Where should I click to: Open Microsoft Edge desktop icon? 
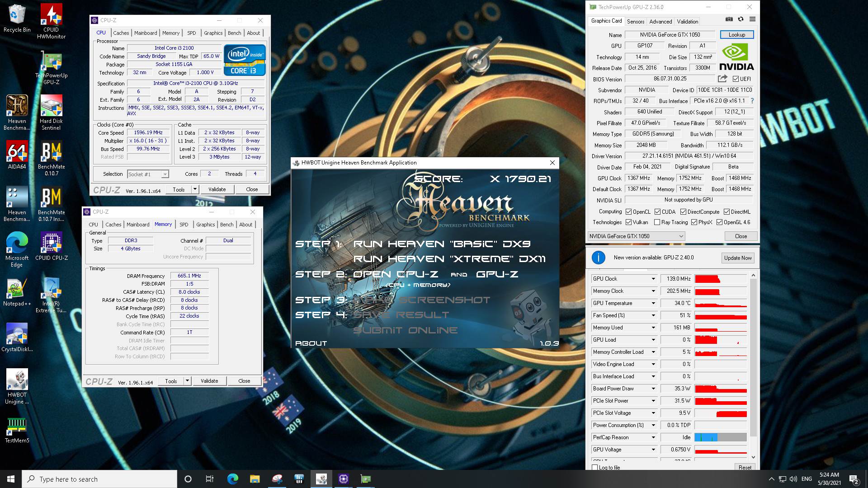pos(17,250)
